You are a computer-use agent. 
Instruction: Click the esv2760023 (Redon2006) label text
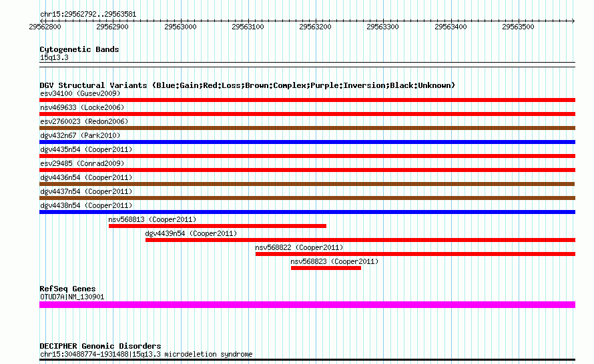[x=84, y=121]
